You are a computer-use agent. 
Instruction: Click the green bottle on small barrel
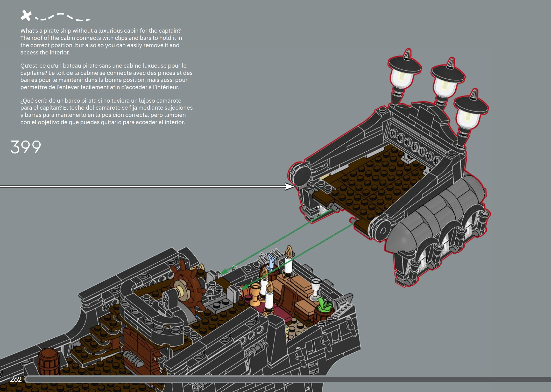tap(322, 305)
